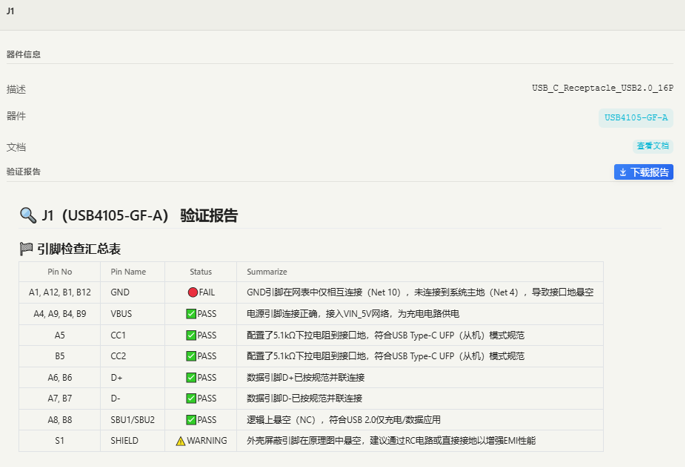
Task: Click the 验证报告 section label
Action: 24,172
